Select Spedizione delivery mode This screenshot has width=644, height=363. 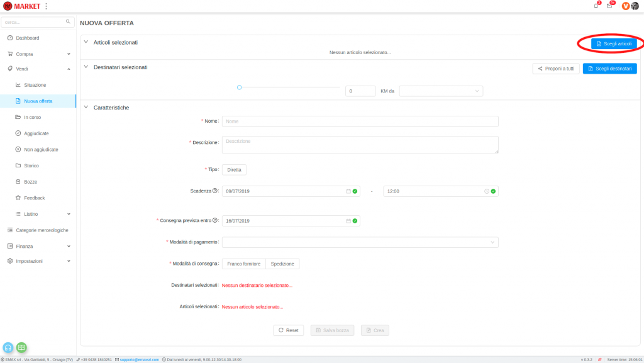pyautogui.click(x=282, y=264)
